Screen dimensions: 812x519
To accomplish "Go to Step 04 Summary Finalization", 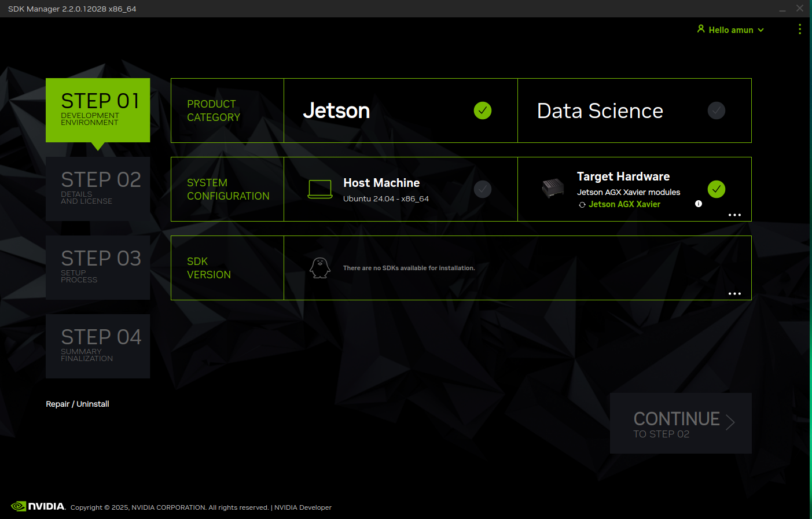I will [x=98, y=346].
